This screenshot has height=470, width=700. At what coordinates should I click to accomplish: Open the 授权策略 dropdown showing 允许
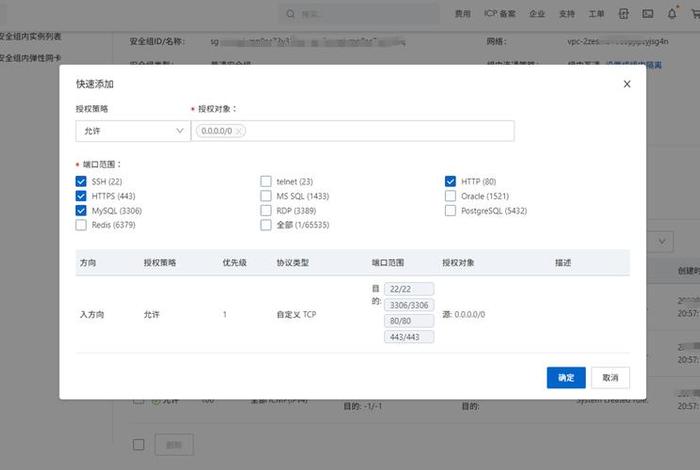[133, 131]
